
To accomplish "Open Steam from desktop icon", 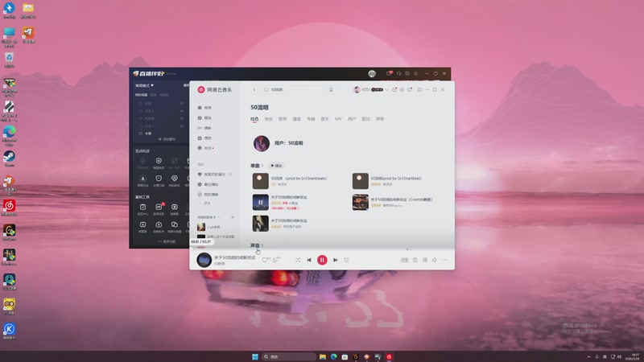I will 9,158.
